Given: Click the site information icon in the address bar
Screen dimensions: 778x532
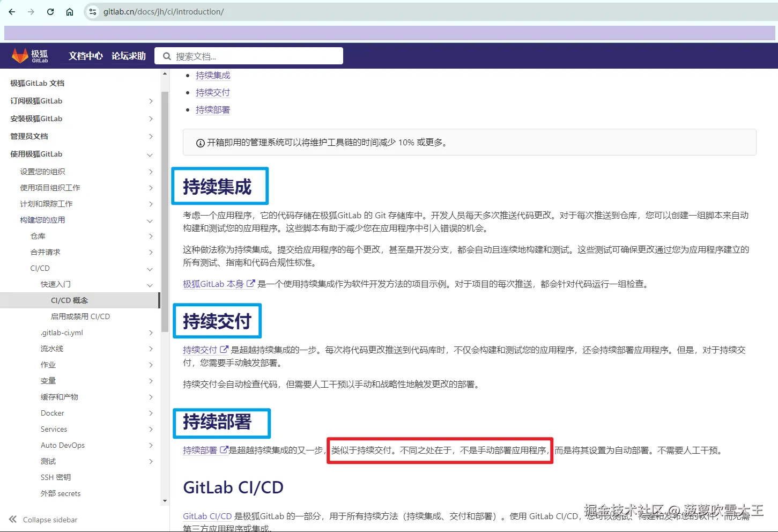Looking at the screenshot, I should [93, 11].
